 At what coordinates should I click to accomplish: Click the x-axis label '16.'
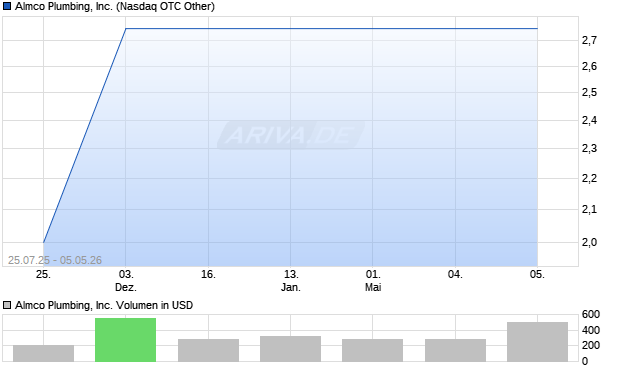(208, 274)
